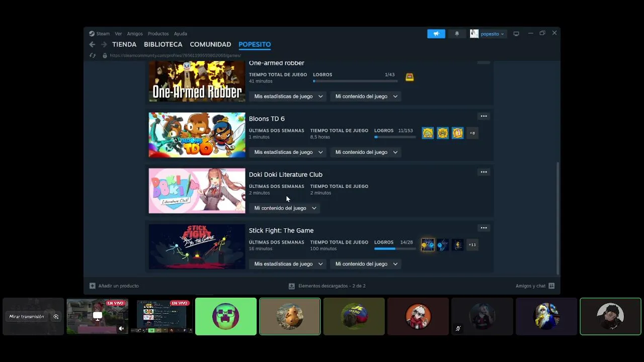The image size is (644, 362).
Task: Click the padlock icon beside the URL
Action: coord(105,55)
